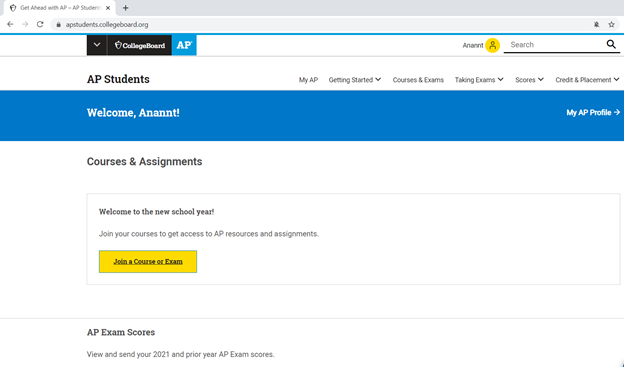Click the Anannt username
This screenshot has width=624, height=367.
(x=473, y=45)
